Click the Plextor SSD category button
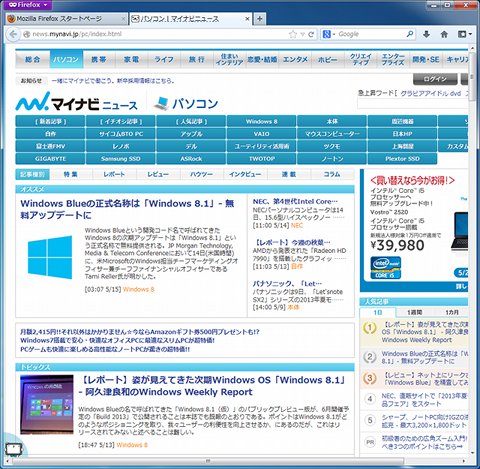Image resolution: width=480 pixels, height=469 pixels. pyautogui.click(x=402, y=159)
